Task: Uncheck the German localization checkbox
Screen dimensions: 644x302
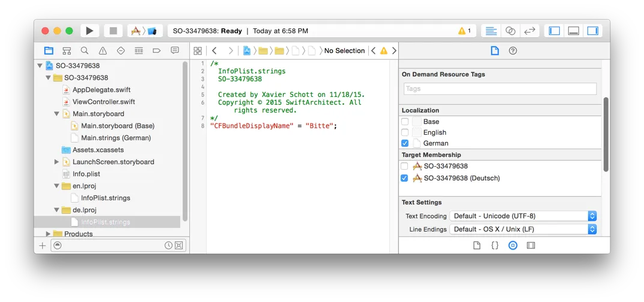Action: (404, 143)
